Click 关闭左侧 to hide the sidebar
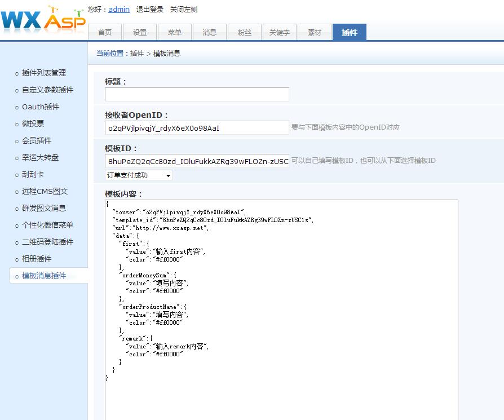The width and height of the screenshot is (504, 420). tap(184, 10)
